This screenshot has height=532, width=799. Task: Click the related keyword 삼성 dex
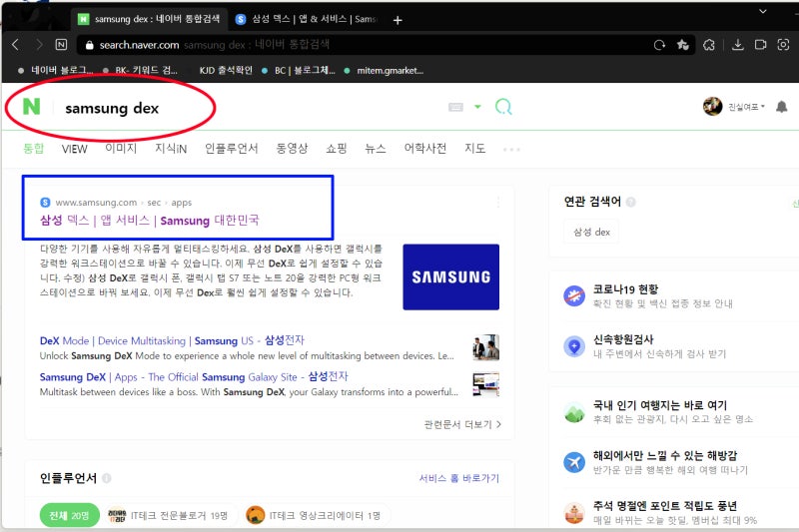[x=591, y=232]
